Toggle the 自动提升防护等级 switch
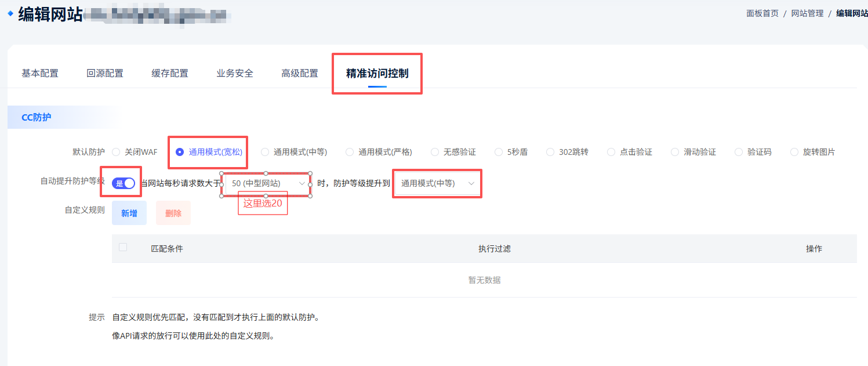The image size is (868, 366). pos(124,183)
